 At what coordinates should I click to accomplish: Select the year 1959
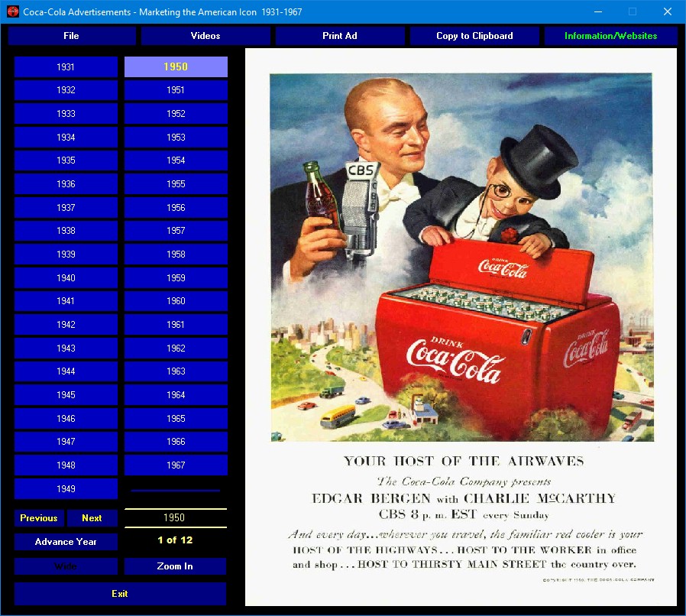(176, 278)
